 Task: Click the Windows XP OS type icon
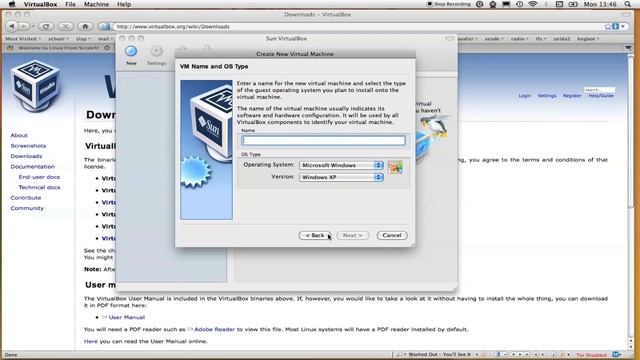click(x=395, y=167)
